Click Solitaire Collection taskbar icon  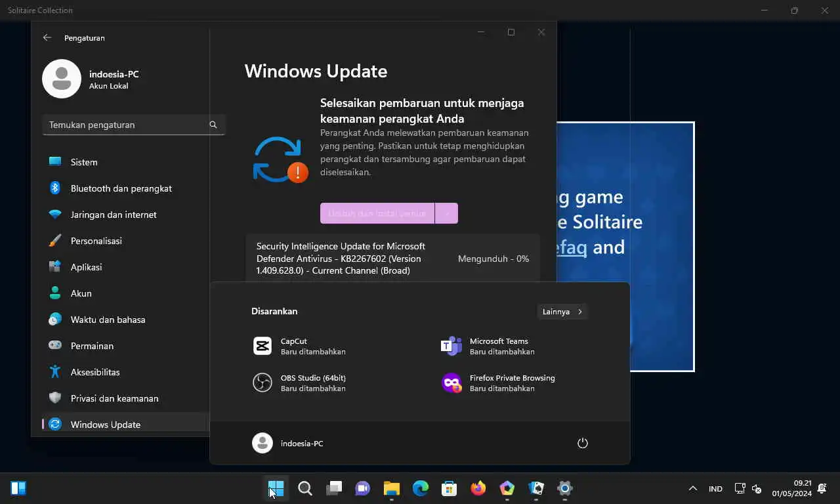536,488
